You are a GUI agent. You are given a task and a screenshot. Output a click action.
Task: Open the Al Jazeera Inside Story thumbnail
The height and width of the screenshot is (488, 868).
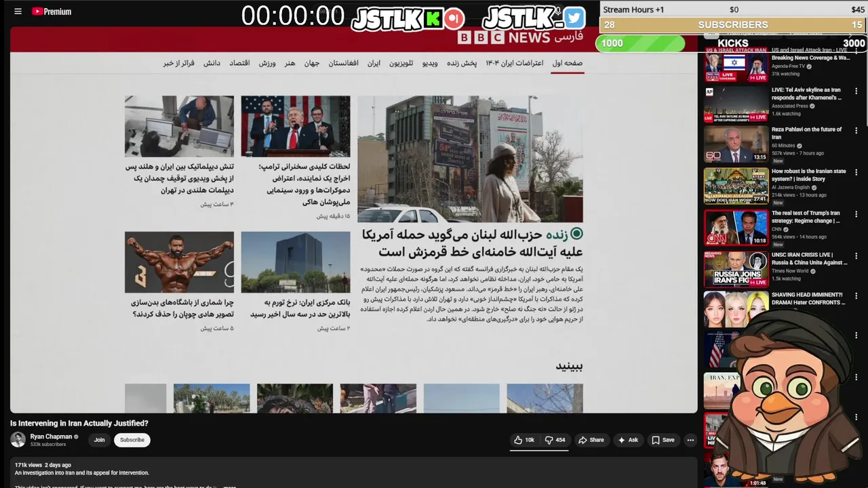point(736,186)
